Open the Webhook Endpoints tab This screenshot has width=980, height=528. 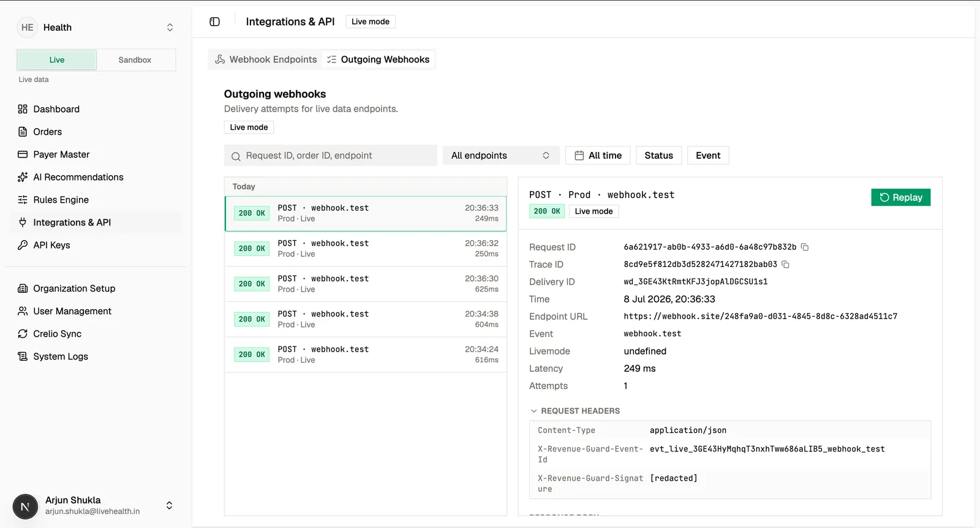pos(266,59)
